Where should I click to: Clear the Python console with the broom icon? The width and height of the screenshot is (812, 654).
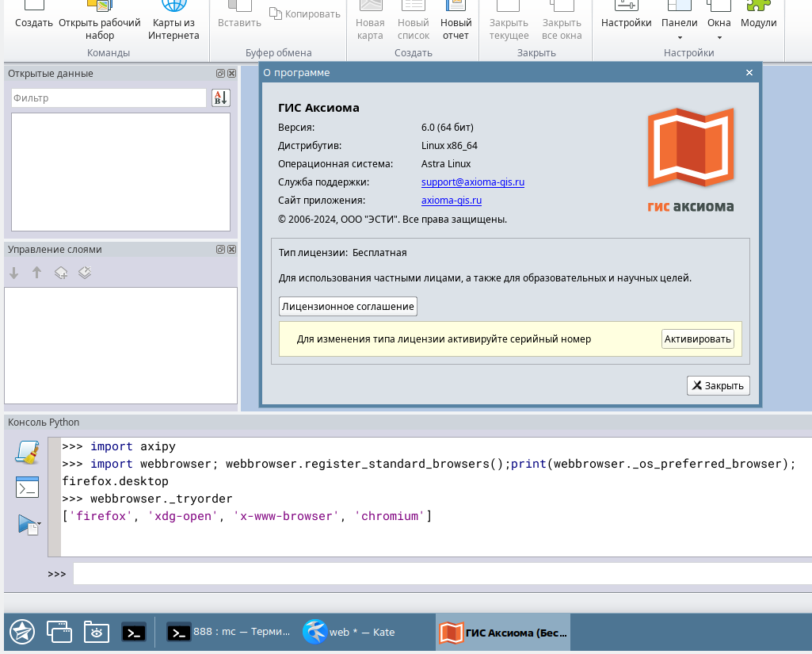click(x=26, y=452)
